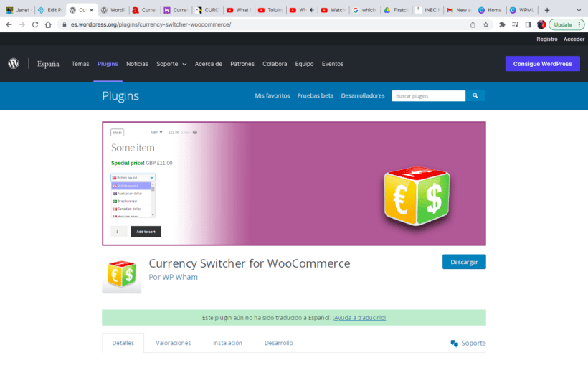The image size is (588, 368).
Task: Switch to the Valoraciones tab
Action: (174, 343)
